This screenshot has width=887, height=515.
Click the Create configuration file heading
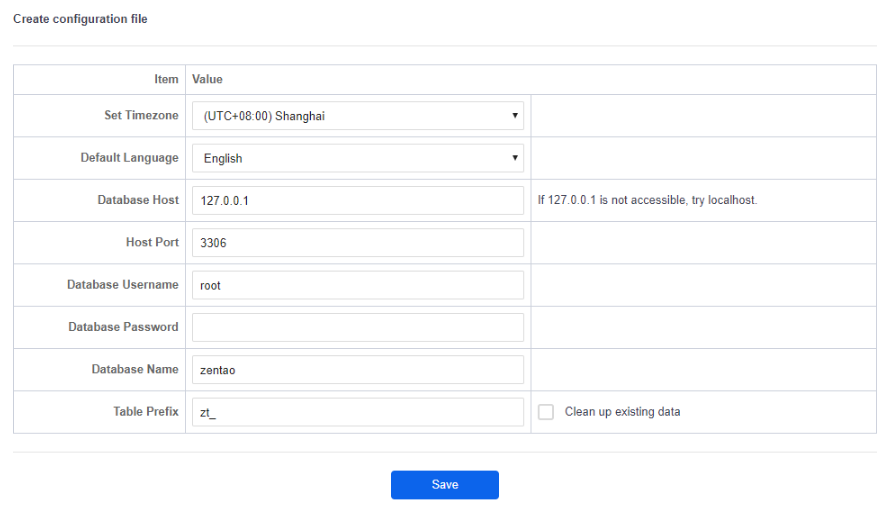(x=80, y=19)
